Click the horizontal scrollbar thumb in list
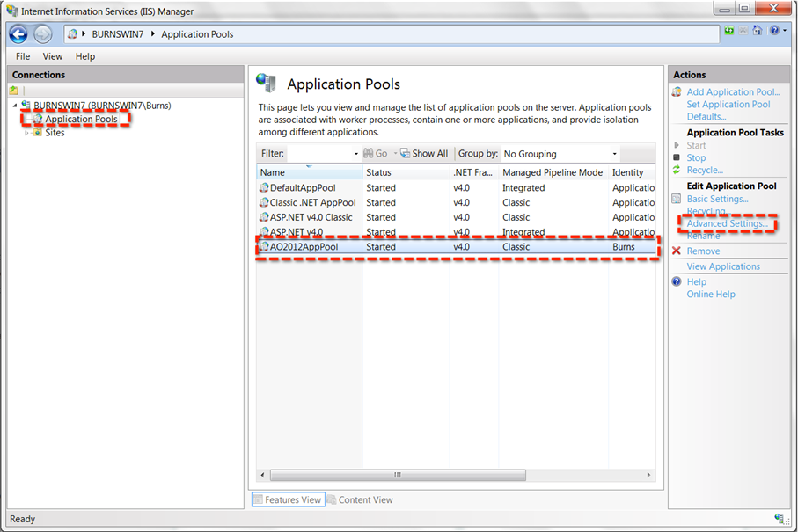Screen dimensions: 798x532 pyautogui.click(x=398, y=475)
